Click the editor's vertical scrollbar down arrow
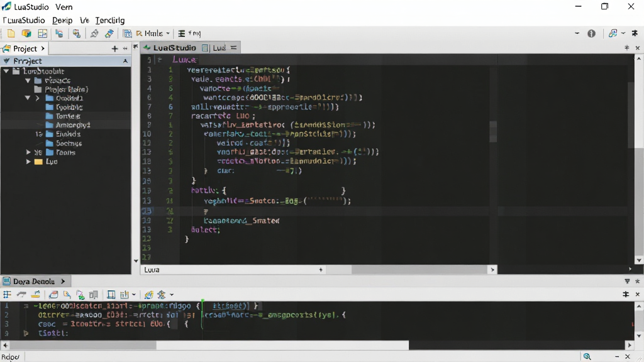Viewport: 644px width, 362px height. pyautogui.click(x=639, y=260)
